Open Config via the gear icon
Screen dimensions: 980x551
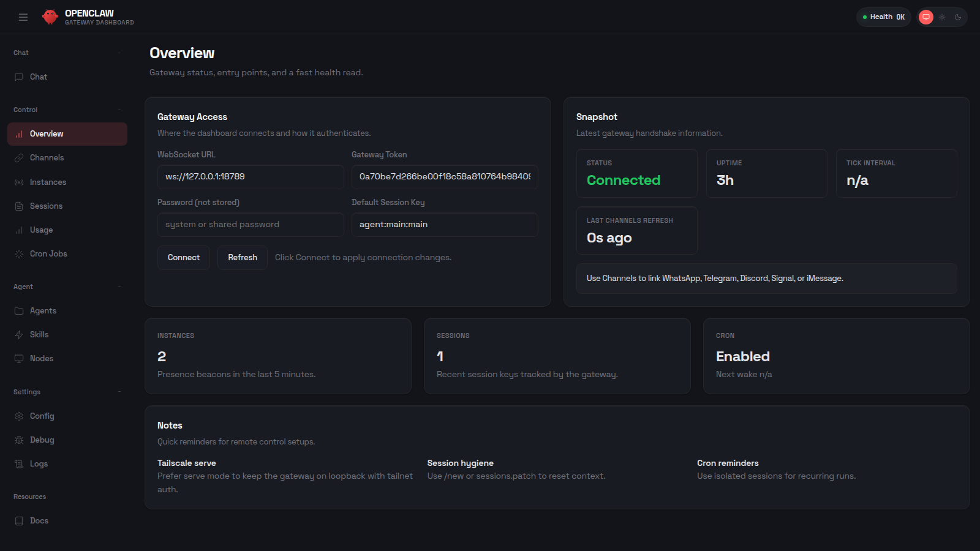click(x=19, y=416)
